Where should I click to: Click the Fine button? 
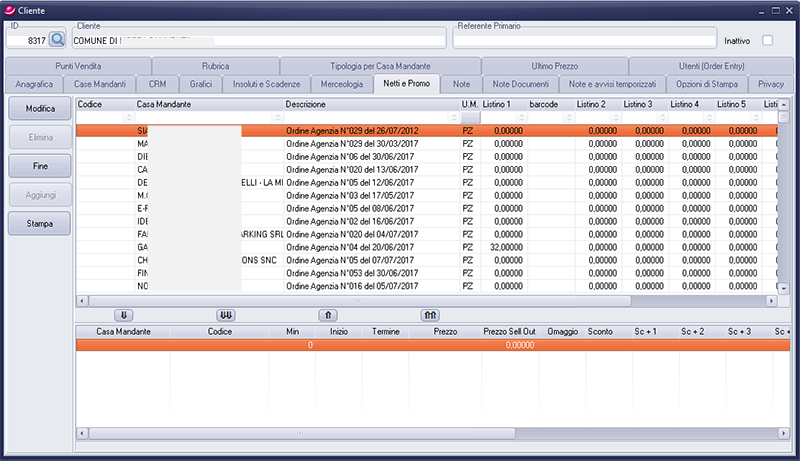pyautogui.click(x=39, y=163)
